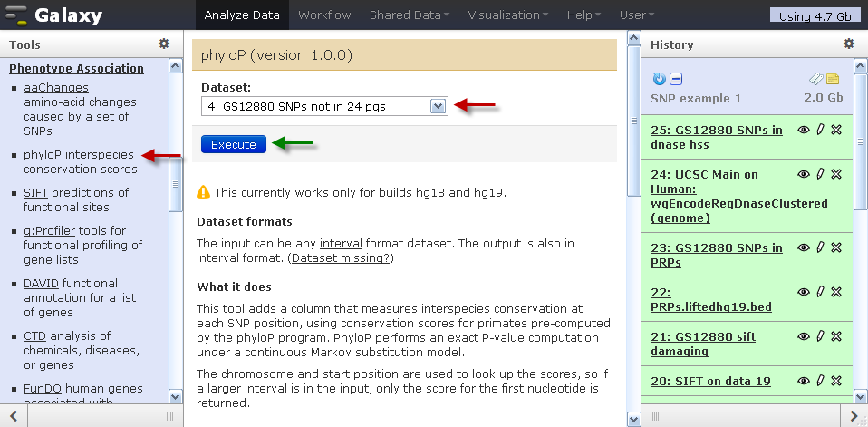
Task: Collapse the Tools panel with left arrow
Action: point(14,416)
